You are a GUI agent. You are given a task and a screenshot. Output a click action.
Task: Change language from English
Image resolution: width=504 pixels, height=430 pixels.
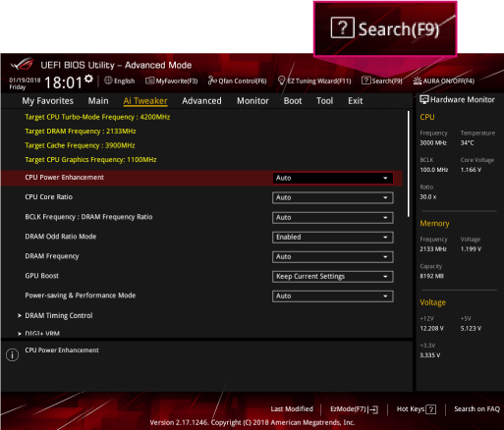pos(120,81)
